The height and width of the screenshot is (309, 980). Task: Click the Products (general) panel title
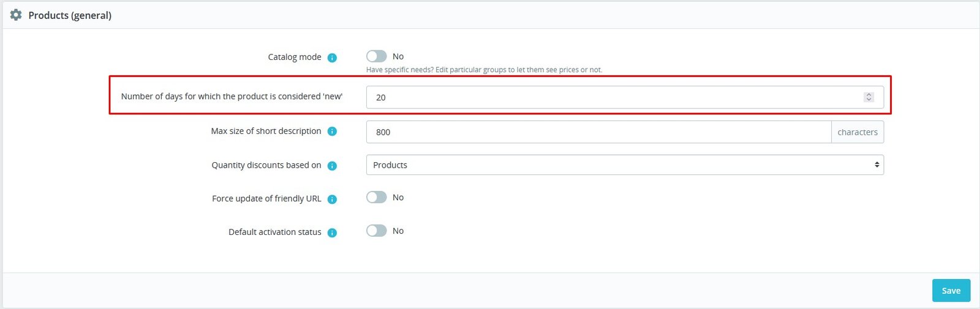click(70, 15)
